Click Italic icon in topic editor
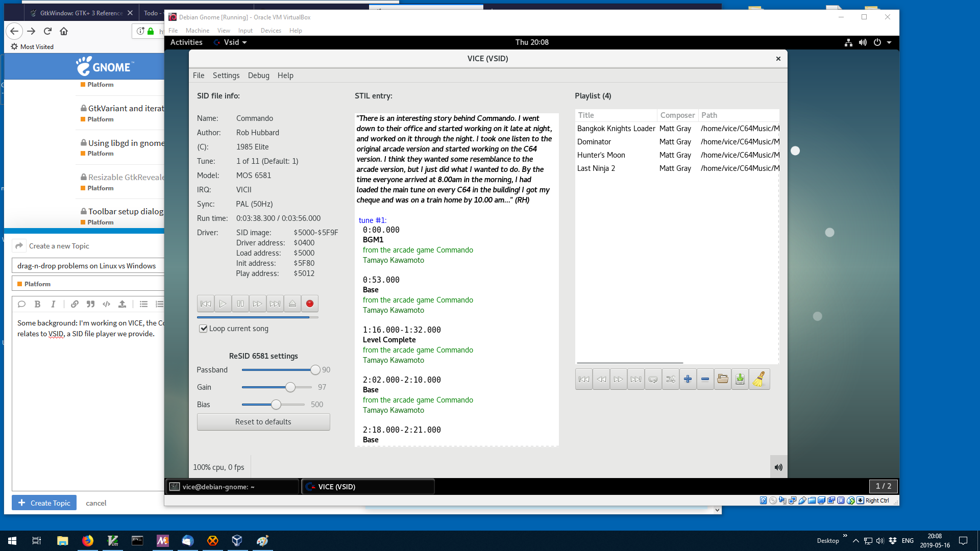 53,304
